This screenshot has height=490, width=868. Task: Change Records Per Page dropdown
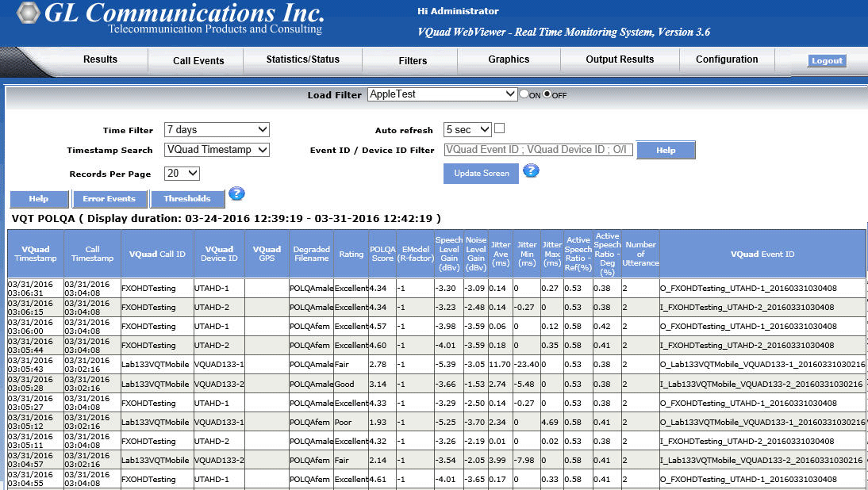pos(182,173)
